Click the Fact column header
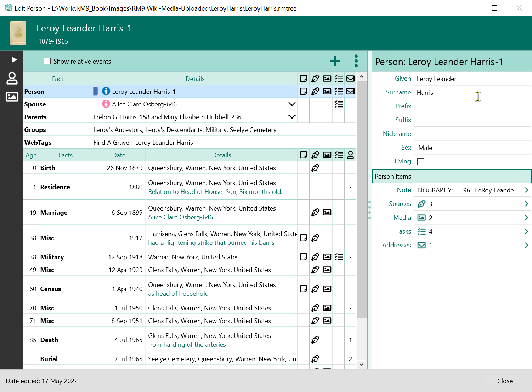This screenshot has width=532, height=392. coord(57,79)
